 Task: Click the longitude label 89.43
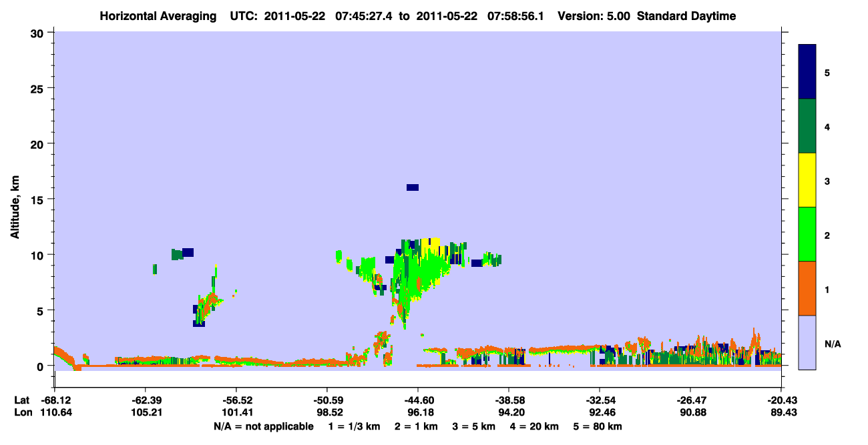tap(781, 413)
